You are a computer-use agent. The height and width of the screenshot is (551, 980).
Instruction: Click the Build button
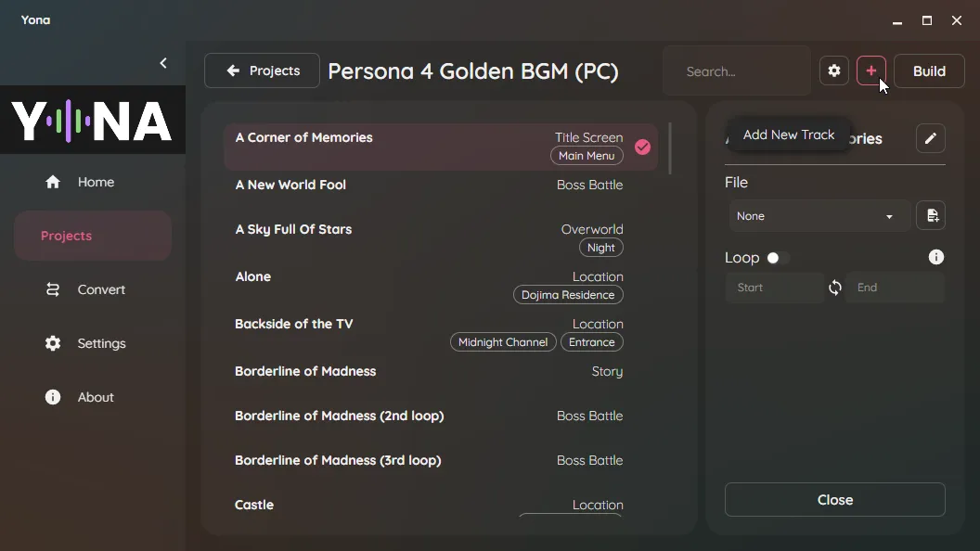pos(929,71)
